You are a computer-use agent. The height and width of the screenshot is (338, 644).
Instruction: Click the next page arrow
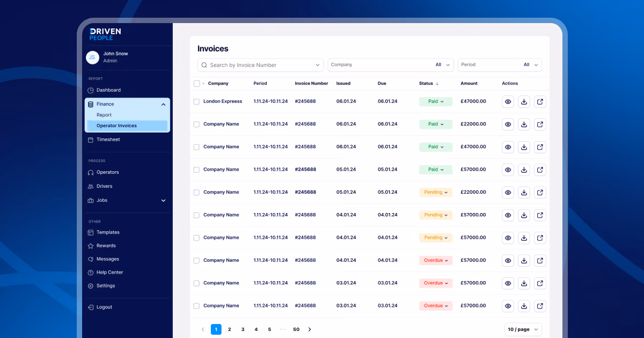310,329
